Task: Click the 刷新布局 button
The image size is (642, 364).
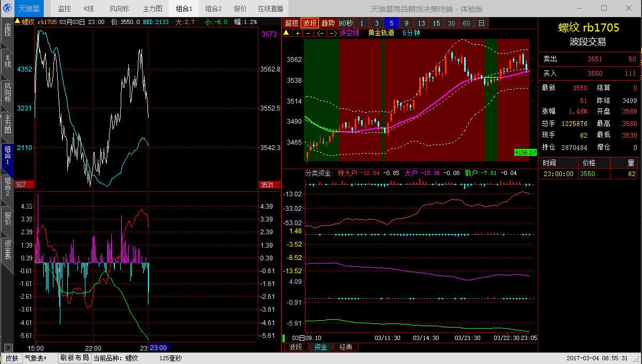Action: pyautogui.click(x=74, y=358)
